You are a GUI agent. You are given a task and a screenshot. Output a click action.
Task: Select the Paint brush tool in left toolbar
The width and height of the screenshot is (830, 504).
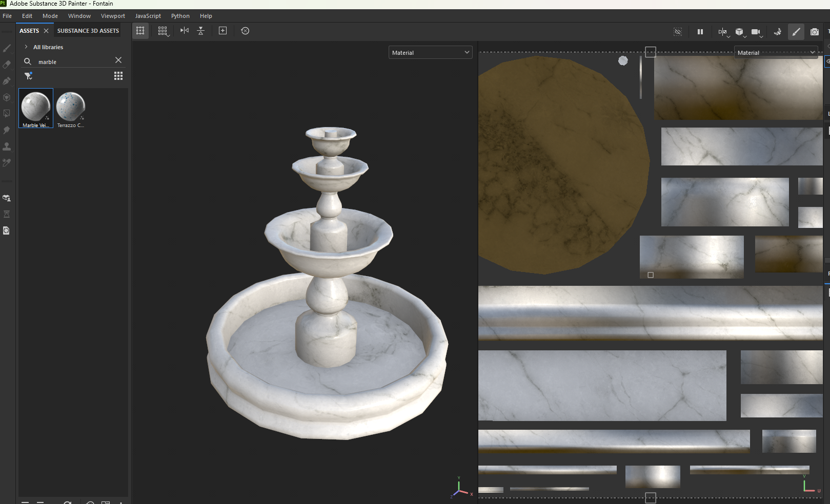click(x=7, y=48)
